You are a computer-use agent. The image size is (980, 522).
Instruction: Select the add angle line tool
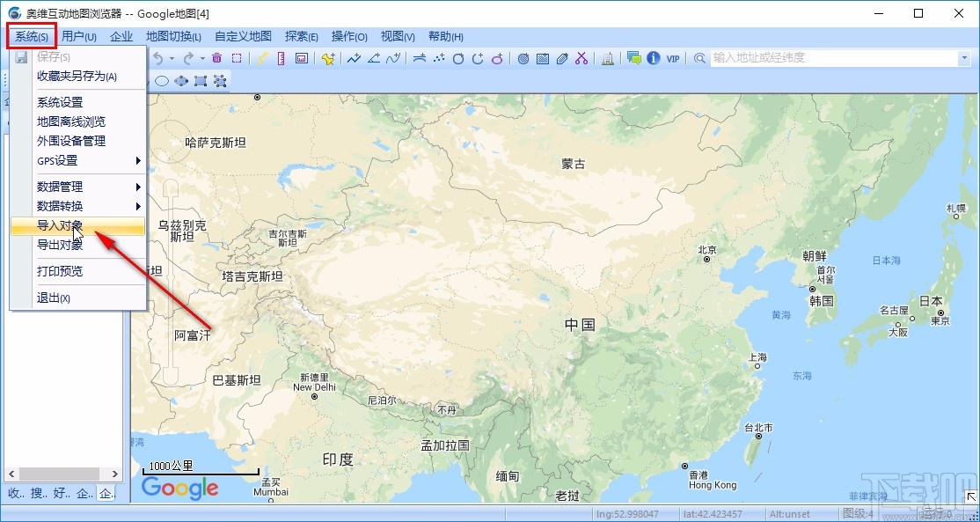pyautogui.click(x=374, y=58)
